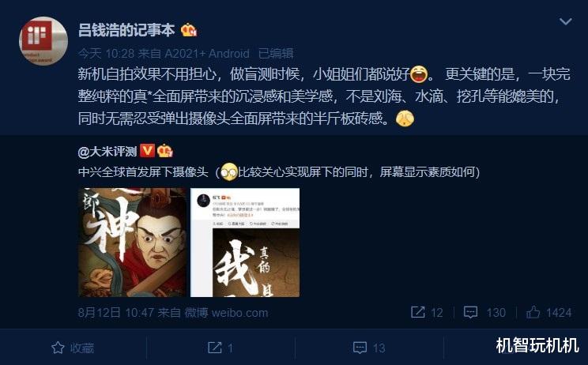View the 我 screenshot thumbnail
Screen dimensions: 588x365
[x=245, y=243]
